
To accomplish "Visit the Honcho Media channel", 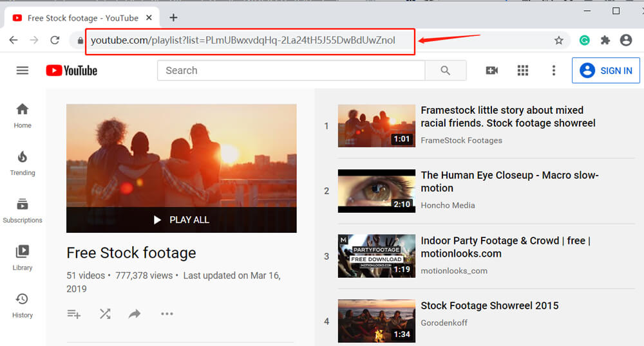I will 448,205.
